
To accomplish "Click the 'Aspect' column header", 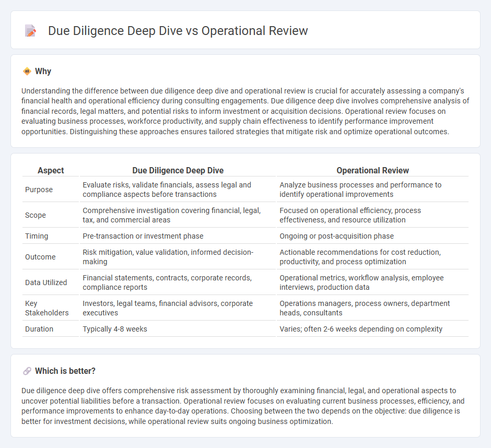I will pyautogui.click(x=51, y=170).
